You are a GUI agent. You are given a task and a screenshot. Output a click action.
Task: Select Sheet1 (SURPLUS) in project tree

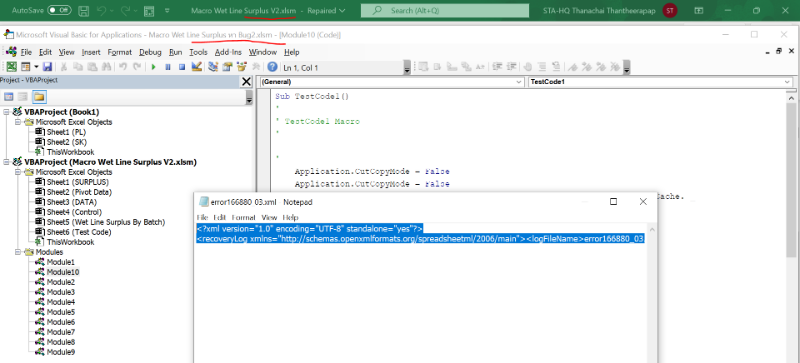point(77,182)
